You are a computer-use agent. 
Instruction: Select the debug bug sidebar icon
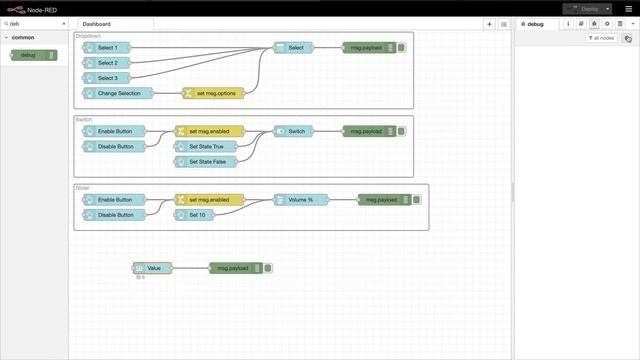click(594, 24)
